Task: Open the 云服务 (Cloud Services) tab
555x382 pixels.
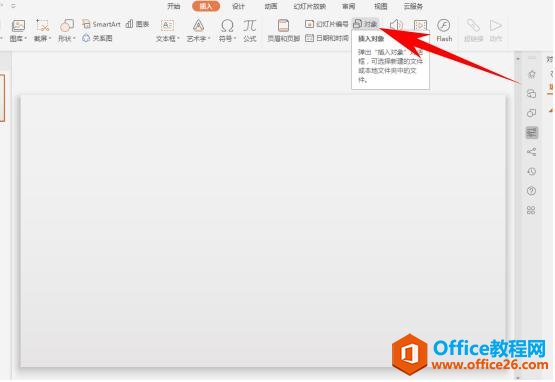Action: [413, 6]
